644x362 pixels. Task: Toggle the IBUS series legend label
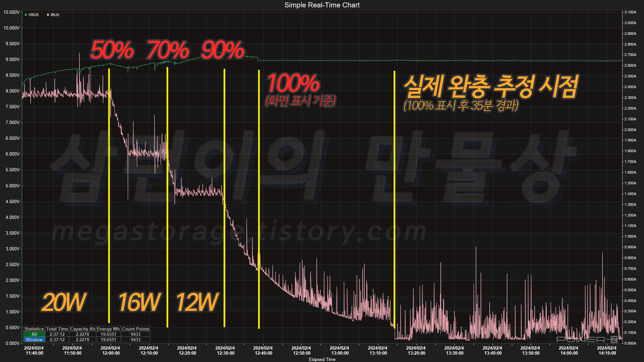[x=55, y=15]
